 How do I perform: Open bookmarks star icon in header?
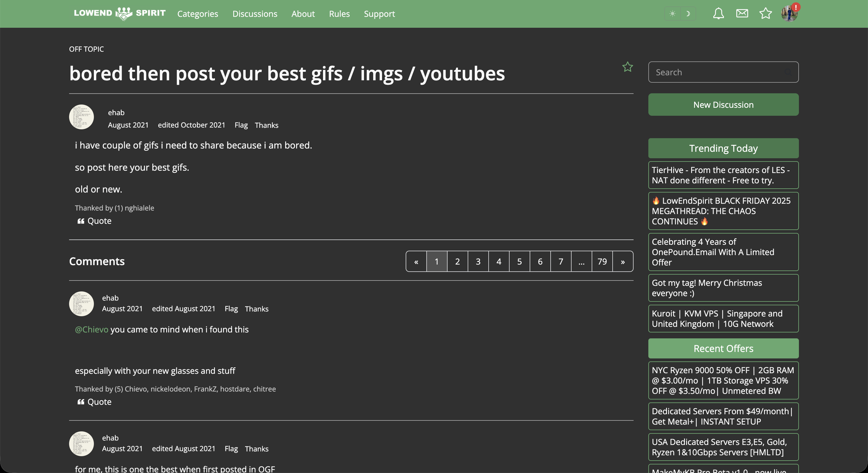pos(766,14)
